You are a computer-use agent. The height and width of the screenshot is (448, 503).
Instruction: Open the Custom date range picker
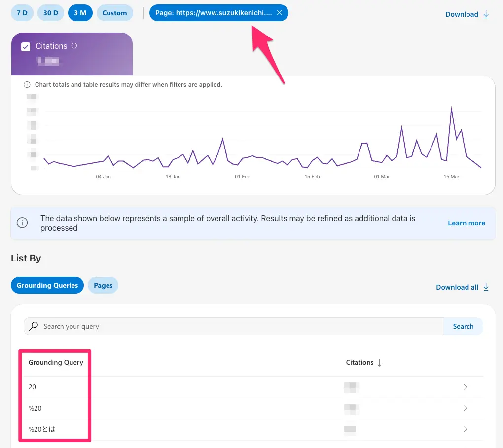115,13
